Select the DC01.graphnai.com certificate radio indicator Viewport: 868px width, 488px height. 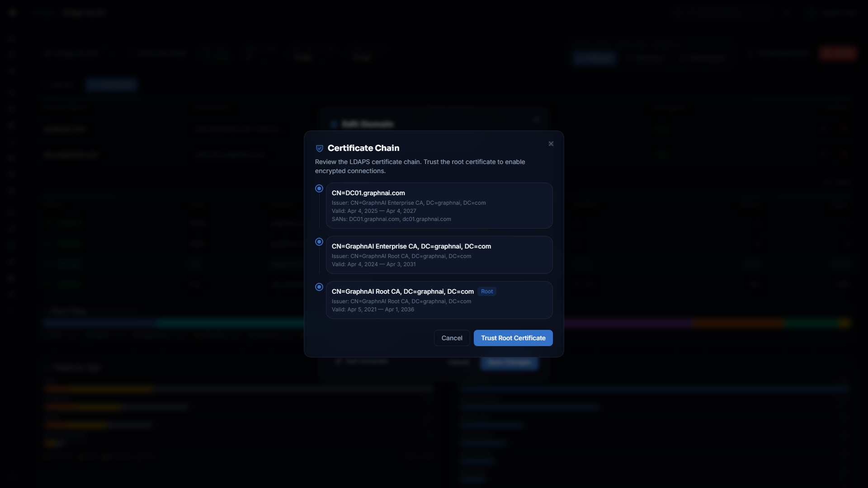319,188
